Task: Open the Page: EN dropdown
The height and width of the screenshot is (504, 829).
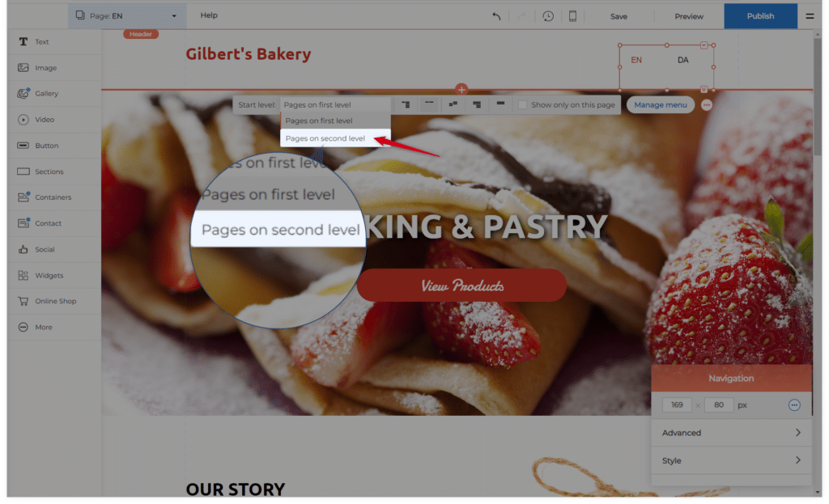Action: 127,16
